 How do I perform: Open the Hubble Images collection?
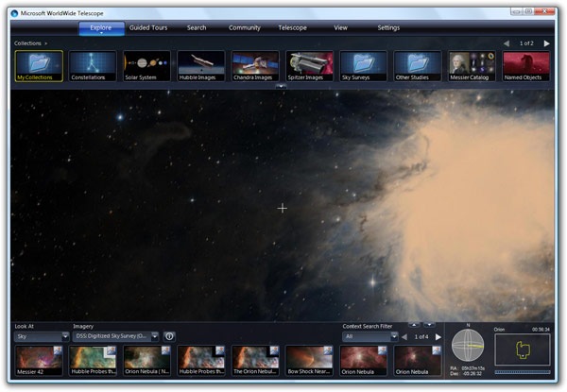coord(201,66)
